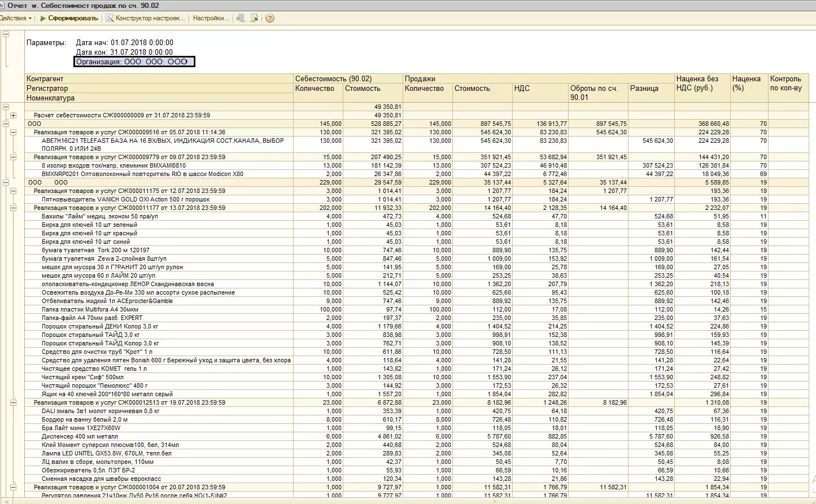Open help via the question mark icon
The width and height of the screenshot is (816, 504).
click(x=270, y=18)
